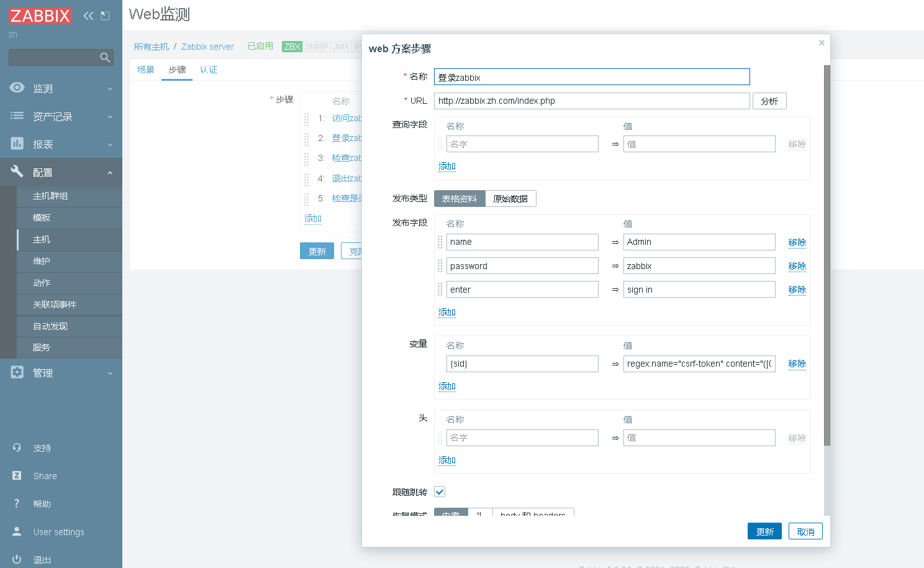The width and height of the screenshot is (924, 568).
Task: Toggle the 跟随跳转 checkbox
Action: pyautogui.click(x=440, y=492)
